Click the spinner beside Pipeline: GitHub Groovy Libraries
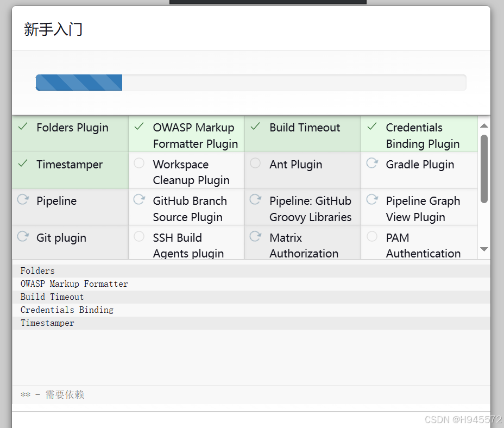 pos(256,199)
